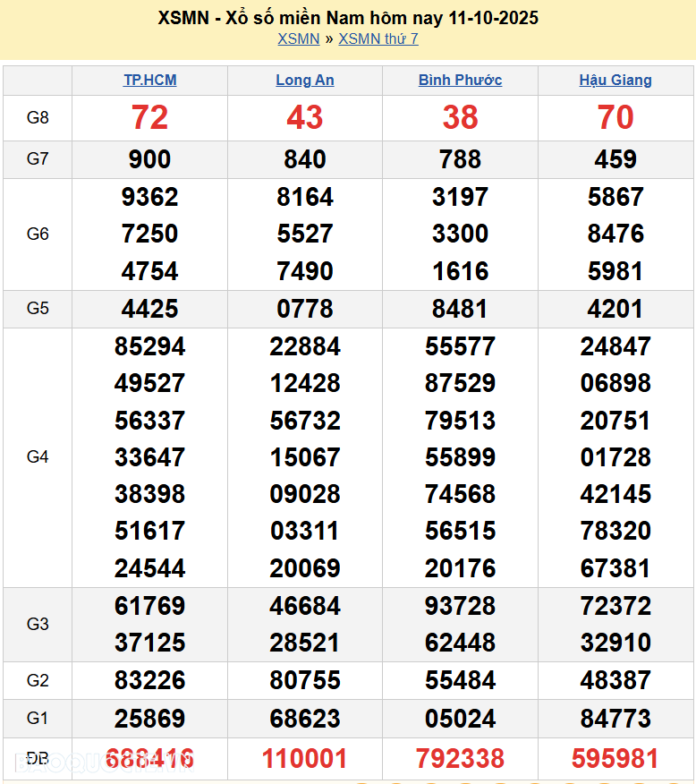The height and width of the screenshot is (784, 696).
Task: Open the Bình Phước results link
Action: tap(460, 80)
